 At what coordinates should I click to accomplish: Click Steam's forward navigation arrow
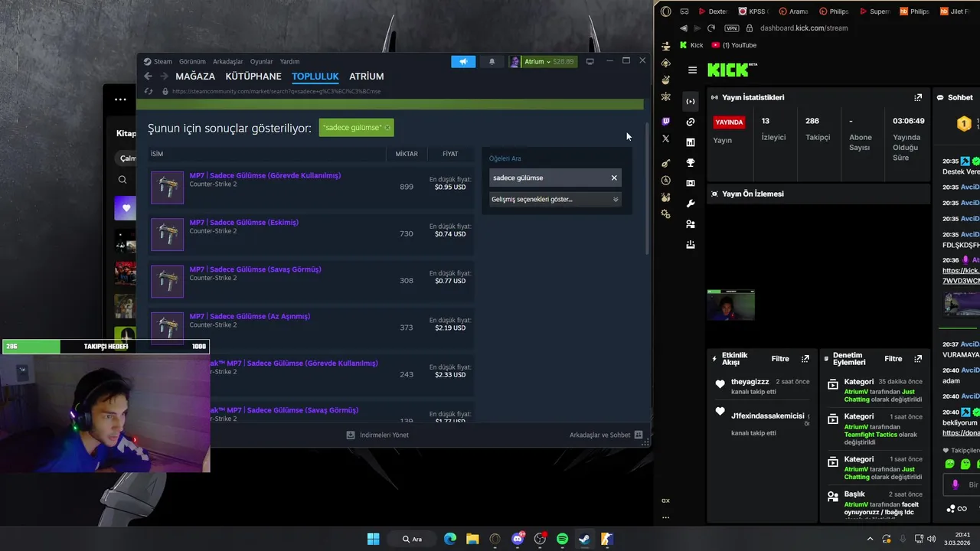pyautogui.click(x=164, y=76)
